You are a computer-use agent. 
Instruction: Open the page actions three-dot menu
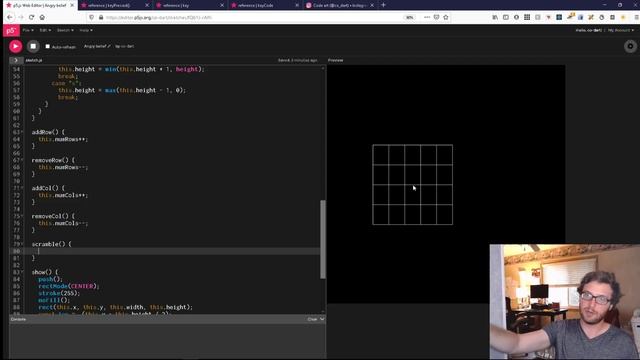click(427, 18)
